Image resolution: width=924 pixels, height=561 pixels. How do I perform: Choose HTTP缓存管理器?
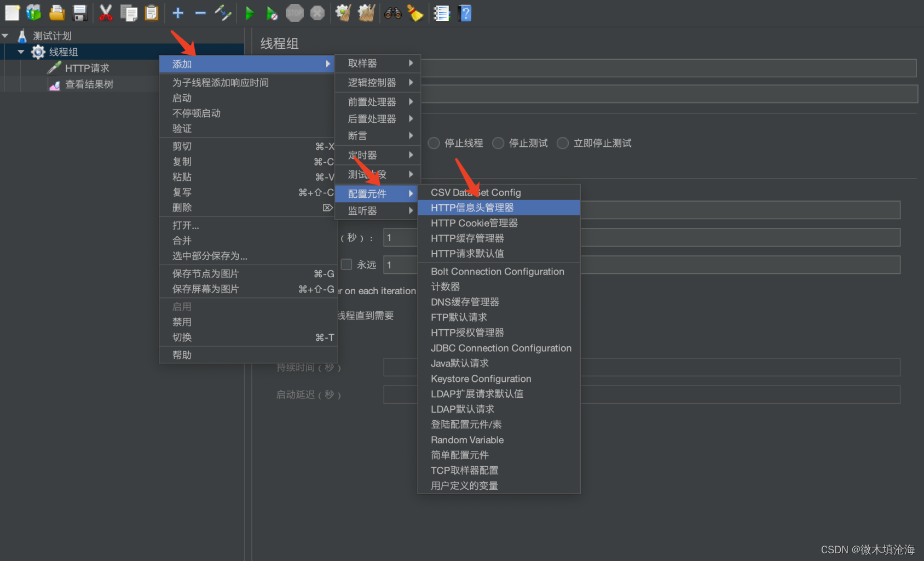tap(499, 239)
